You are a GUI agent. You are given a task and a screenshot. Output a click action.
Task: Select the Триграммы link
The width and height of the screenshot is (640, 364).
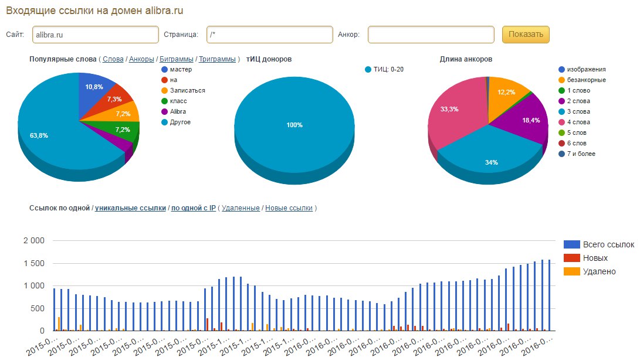[217, 59]
